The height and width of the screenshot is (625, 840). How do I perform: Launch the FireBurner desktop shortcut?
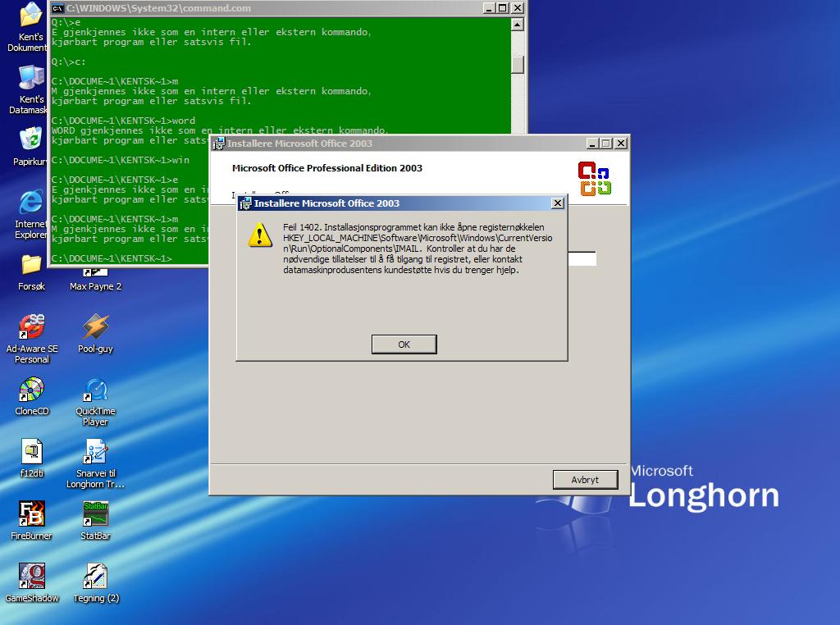[32, 521]
